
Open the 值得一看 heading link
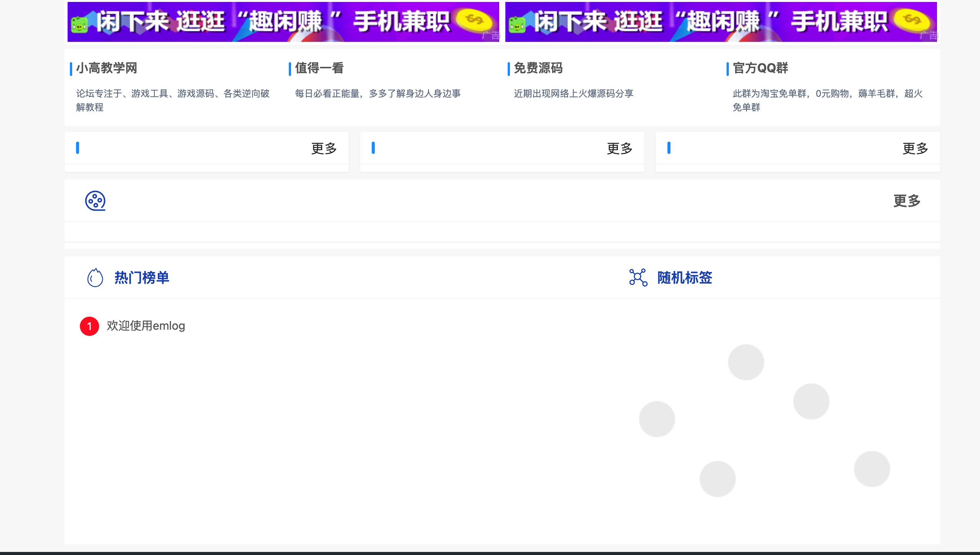pos(319,68)
